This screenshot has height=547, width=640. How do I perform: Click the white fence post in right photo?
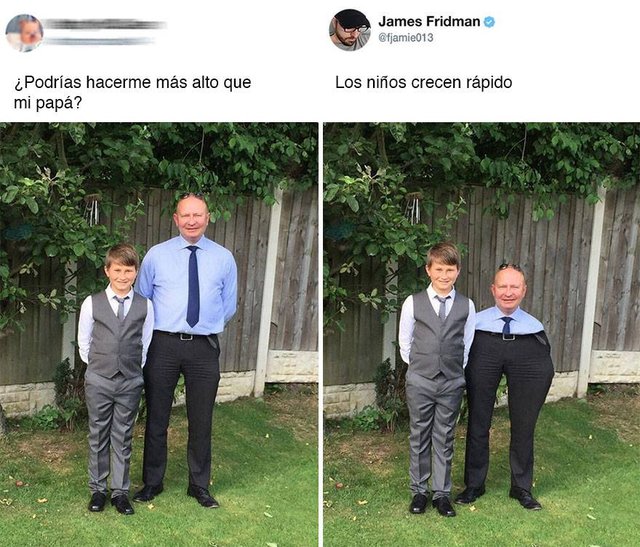(589, 292)
